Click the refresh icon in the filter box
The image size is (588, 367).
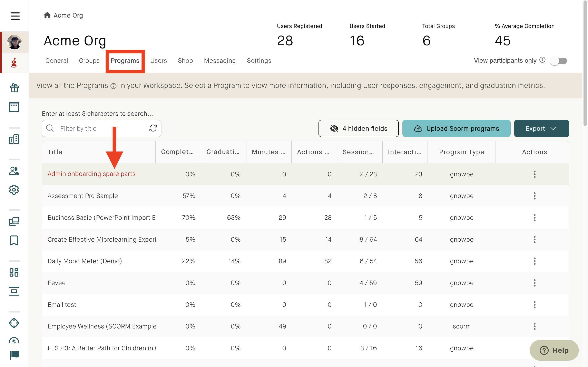coord(153,128)
